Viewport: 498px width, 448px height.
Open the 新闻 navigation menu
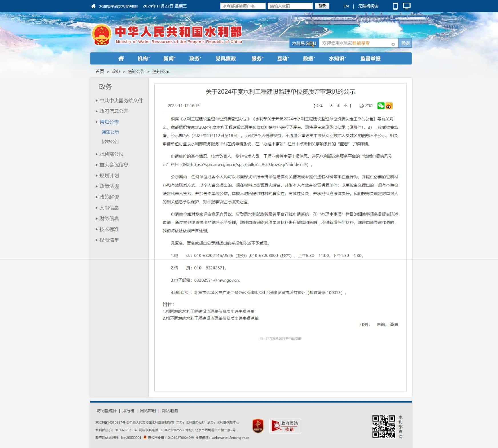[x=169, y=59]
